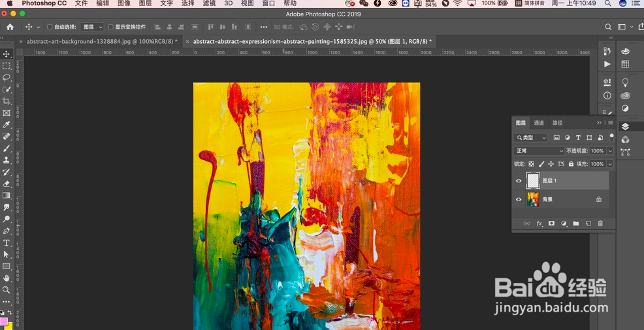This screenshot has height=330, width=644.
Task: Go to the Home screen icon
Action: 10,27
